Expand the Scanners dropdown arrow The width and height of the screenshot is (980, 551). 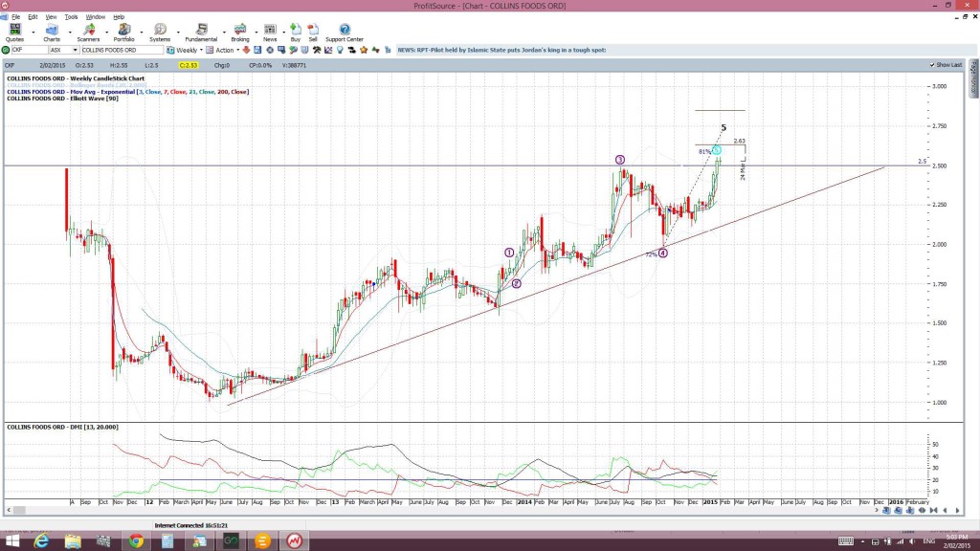point(106,32)
